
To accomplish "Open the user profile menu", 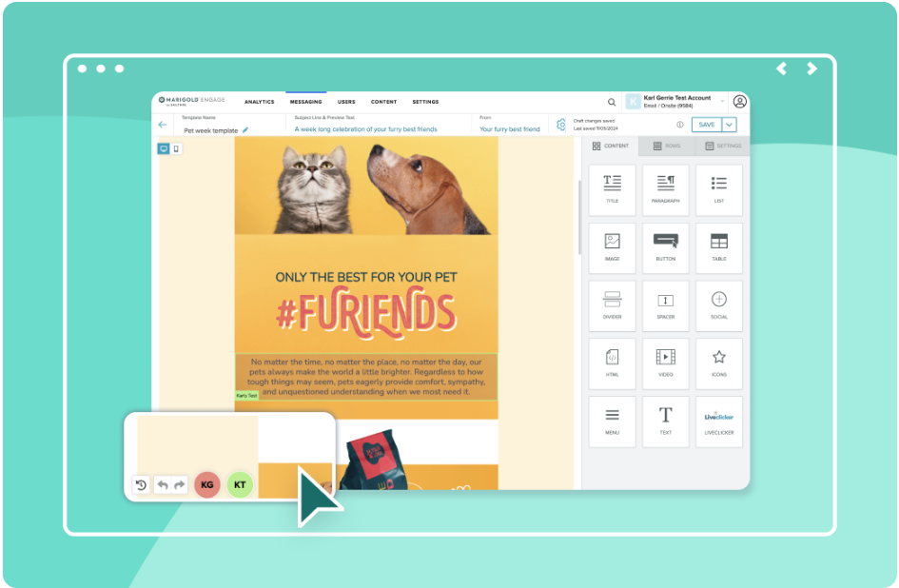I will pyautogui.click(x=740, y=102).
